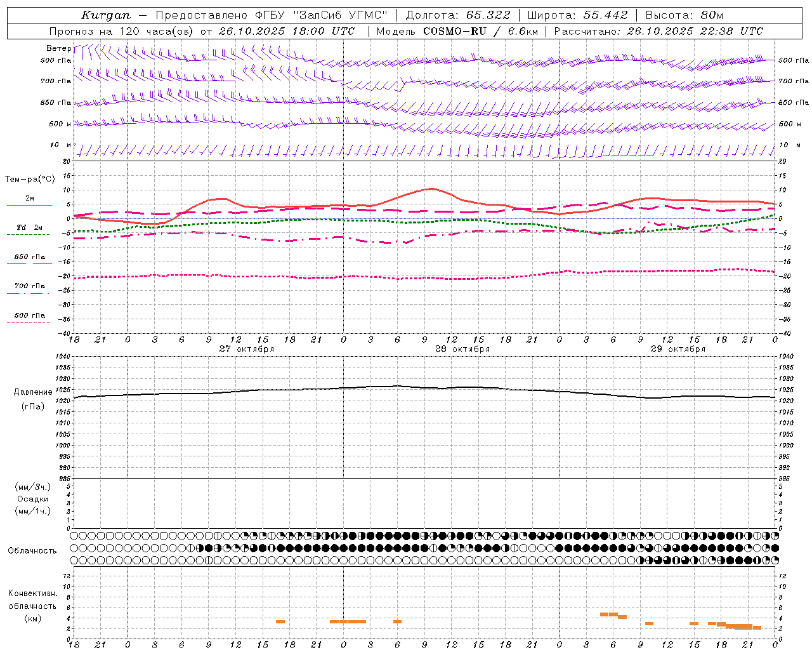The image size is (812, 650).
Task: Click the "Облачность" cloud cover label
Action: pyautogui.click(x=32, y=550)
